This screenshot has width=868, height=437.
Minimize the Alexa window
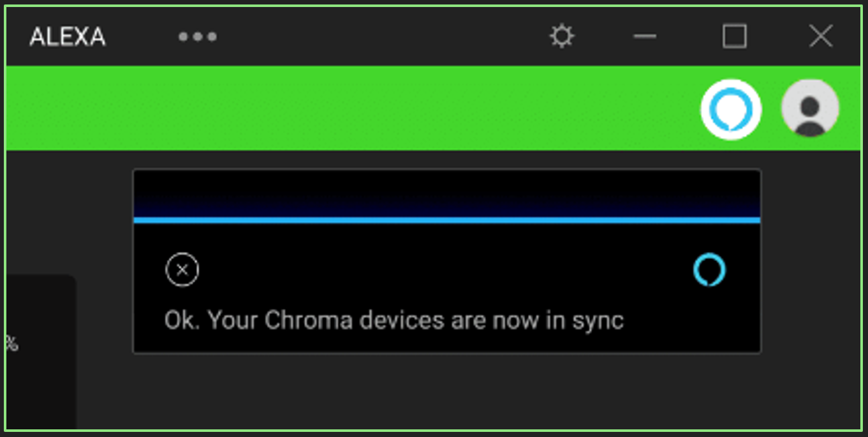(645, 36)
